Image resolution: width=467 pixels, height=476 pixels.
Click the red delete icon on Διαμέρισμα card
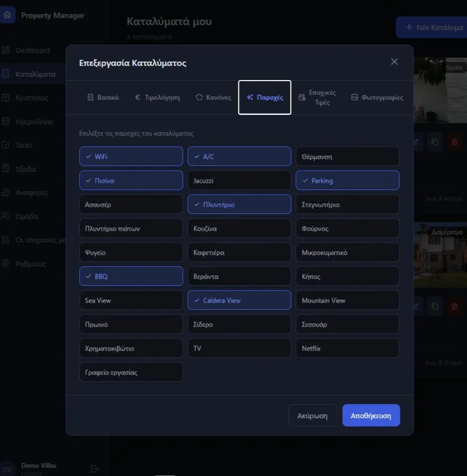coord(454,306)
